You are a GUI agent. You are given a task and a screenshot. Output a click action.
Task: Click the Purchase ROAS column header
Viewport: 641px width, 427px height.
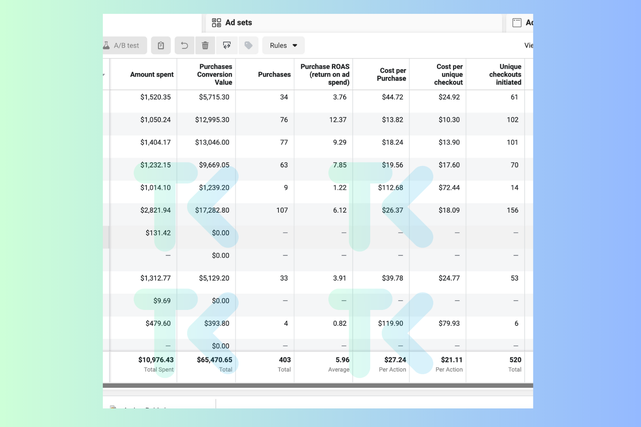pyautogui.click(x=323, y=75)
